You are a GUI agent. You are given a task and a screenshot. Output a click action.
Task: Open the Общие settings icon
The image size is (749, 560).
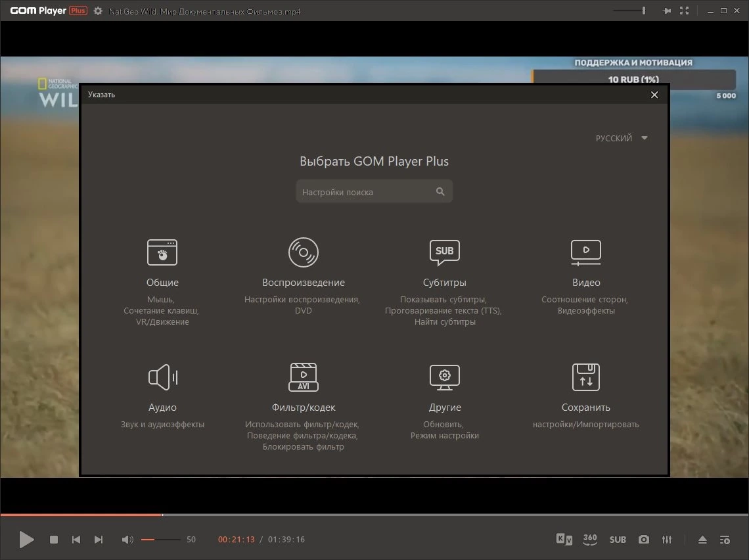click(162, 252)
